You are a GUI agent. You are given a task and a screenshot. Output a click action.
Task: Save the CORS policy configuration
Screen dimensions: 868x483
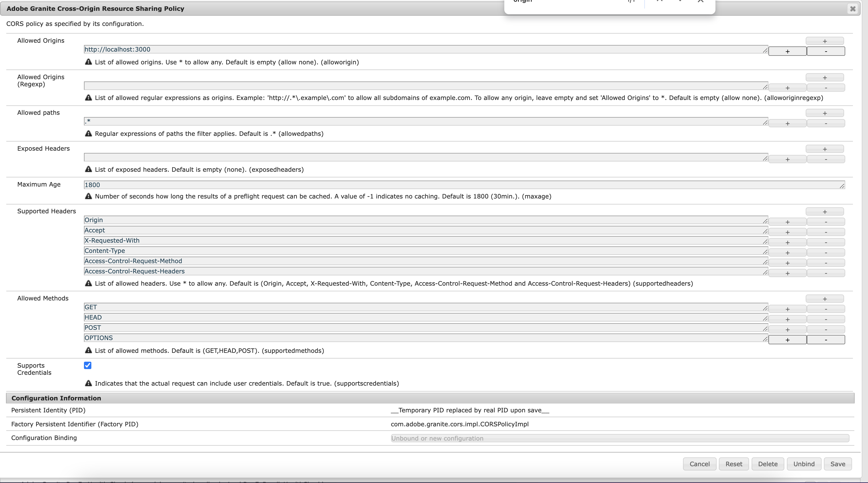(838, 464)
